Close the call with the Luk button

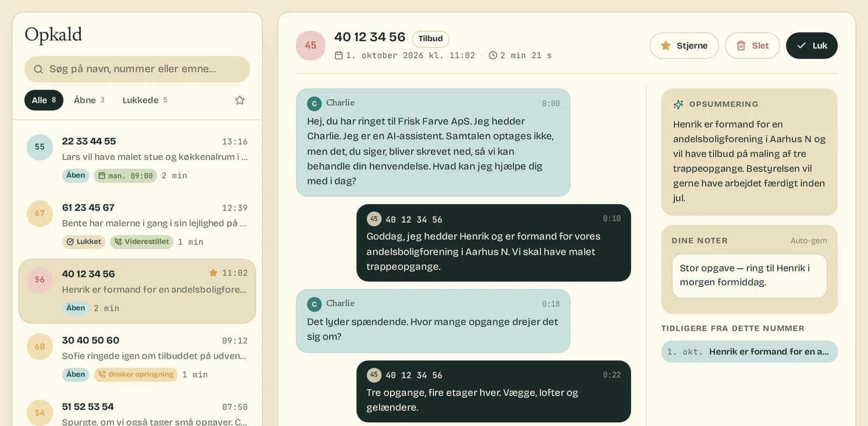pyautogui.click(x=812, y=46)
